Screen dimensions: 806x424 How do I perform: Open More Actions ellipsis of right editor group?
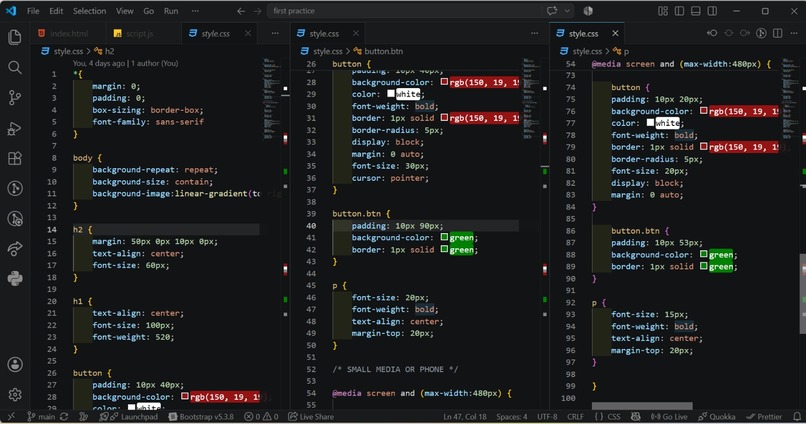794,33
